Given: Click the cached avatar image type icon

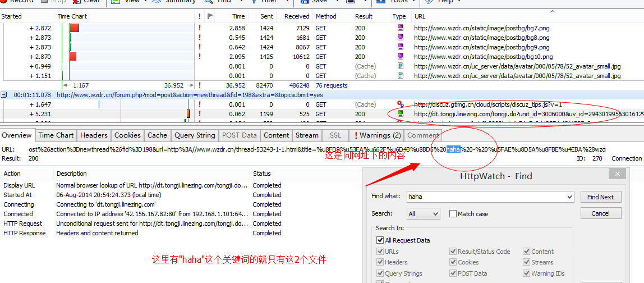Looking at the screenshot, I should tap(401, 66).
